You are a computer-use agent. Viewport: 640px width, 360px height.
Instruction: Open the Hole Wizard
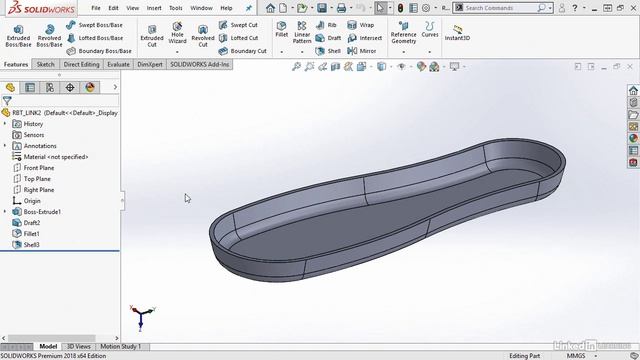(x=177, y=33)
